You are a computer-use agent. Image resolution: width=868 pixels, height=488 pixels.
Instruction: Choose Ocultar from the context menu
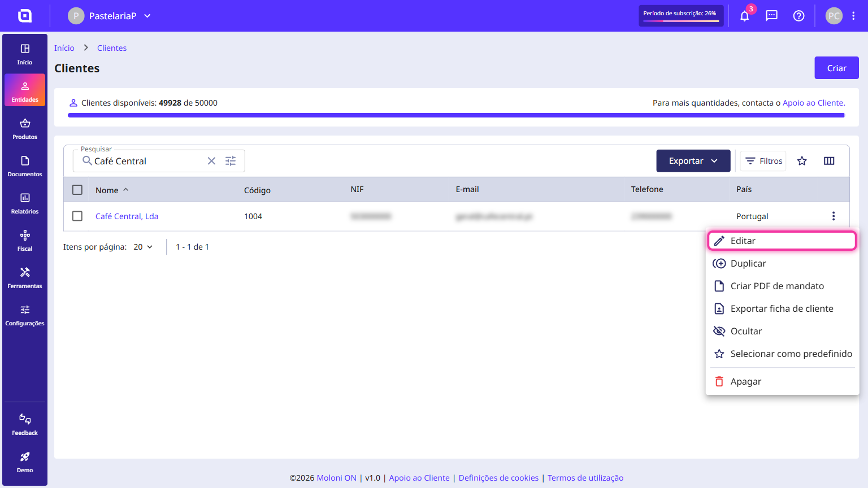click(782, 331)
